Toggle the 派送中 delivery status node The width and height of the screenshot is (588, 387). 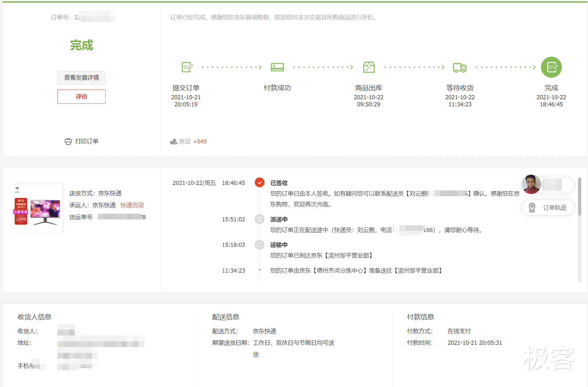pos(259,219)
